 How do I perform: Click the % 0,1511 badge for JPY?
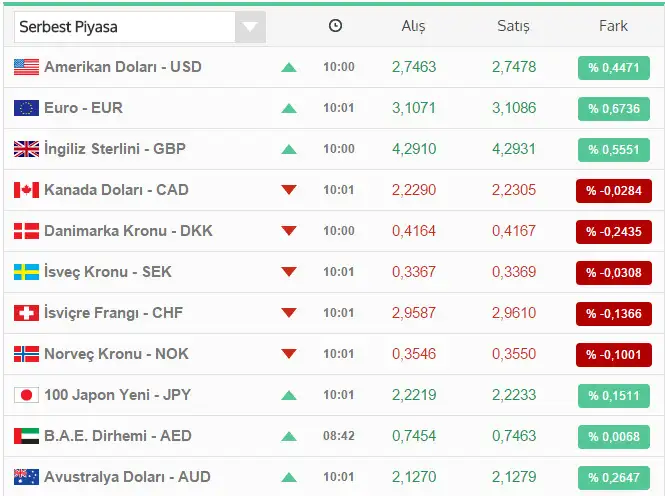pos(614,396)
